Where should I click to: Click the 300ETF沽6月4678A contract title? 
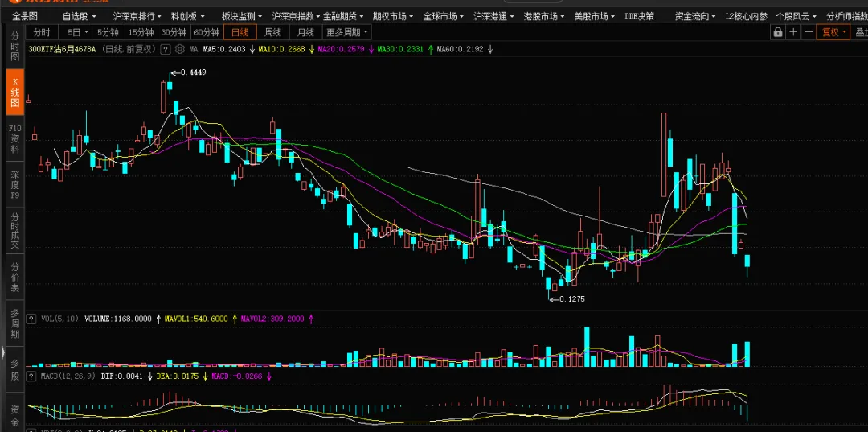pos(63,49)
